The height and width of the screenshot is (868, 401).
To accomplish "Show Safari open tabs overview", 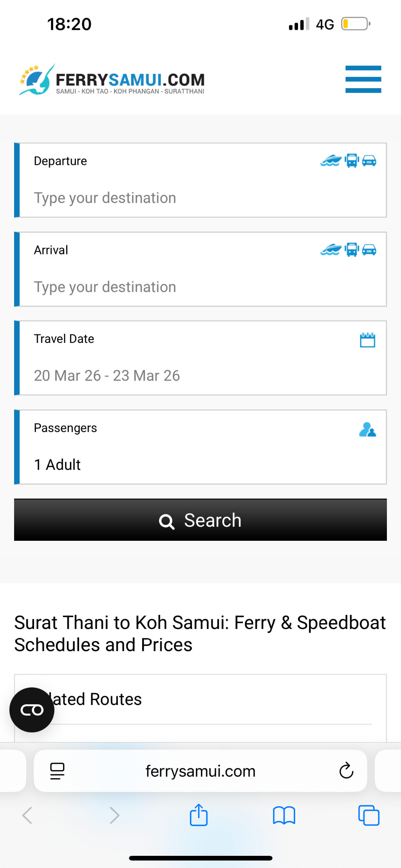I will click(x=368, y=815).
